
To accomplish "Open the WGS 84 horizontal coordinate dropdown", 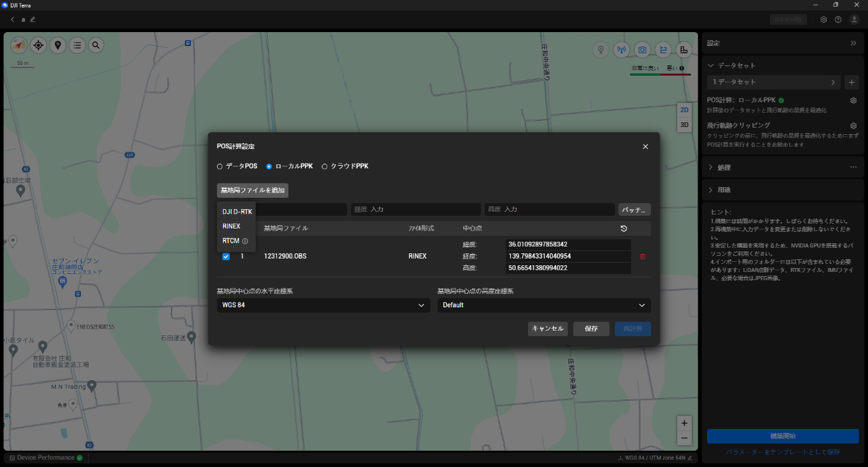I will point(323,305).
